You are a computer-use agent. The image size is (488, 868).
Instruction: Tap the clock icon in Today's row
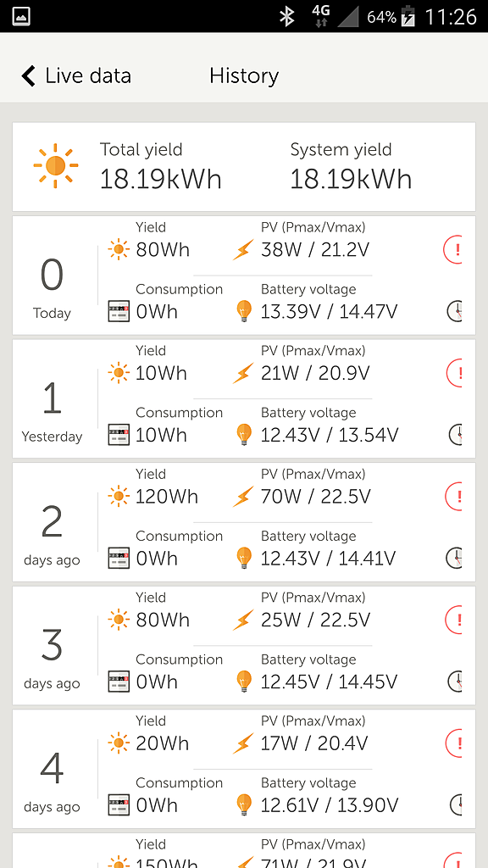pos(454,311)
